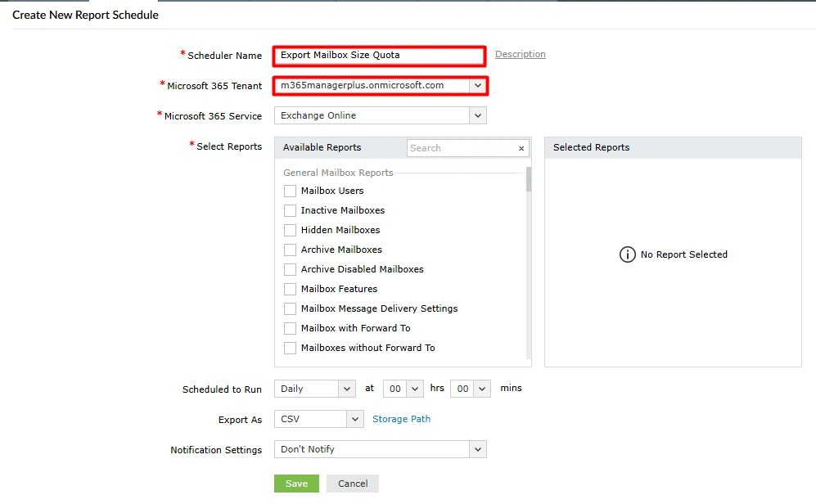Open the Microsoft 365 Service dropdown

pos(477,115)
